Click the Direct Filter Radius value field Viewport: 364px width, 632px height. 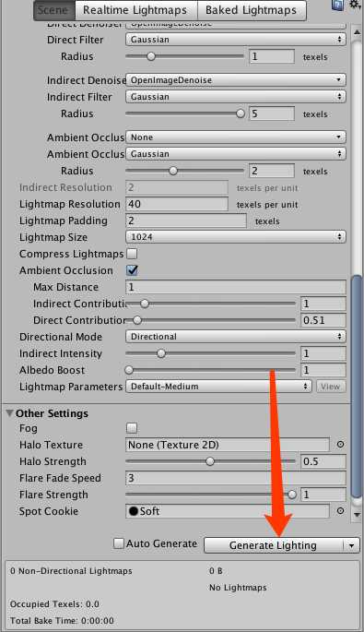[272, 56]
